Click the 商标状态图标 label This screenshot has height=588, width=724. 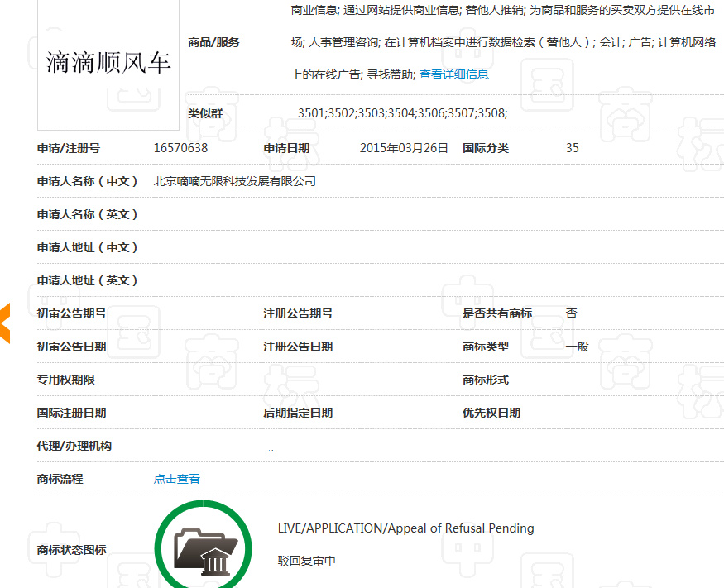71,550
